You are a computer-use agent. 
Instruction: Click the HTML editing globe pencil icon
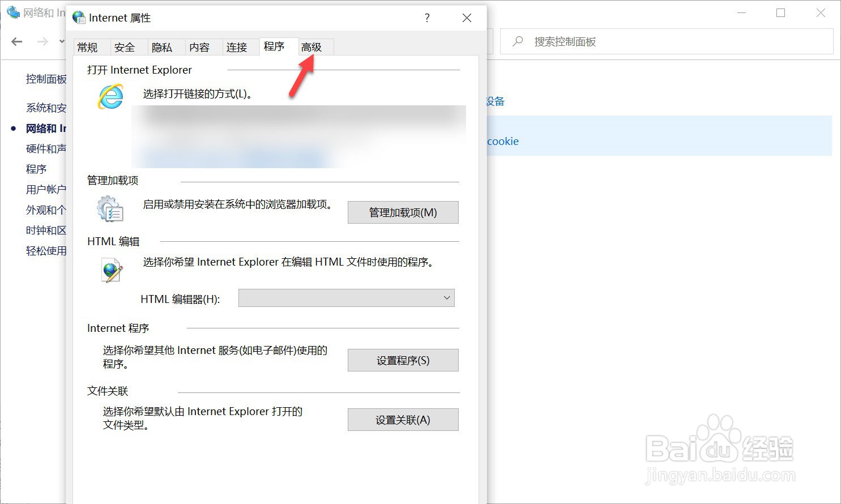point(112,270)
